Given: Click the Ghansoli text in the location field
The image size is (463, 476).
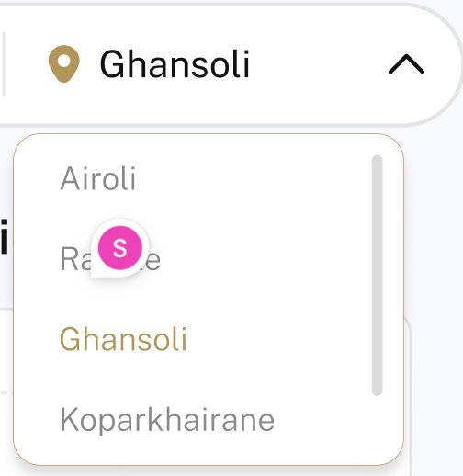Looking at the screenshot, I should (x=175, y=64).
